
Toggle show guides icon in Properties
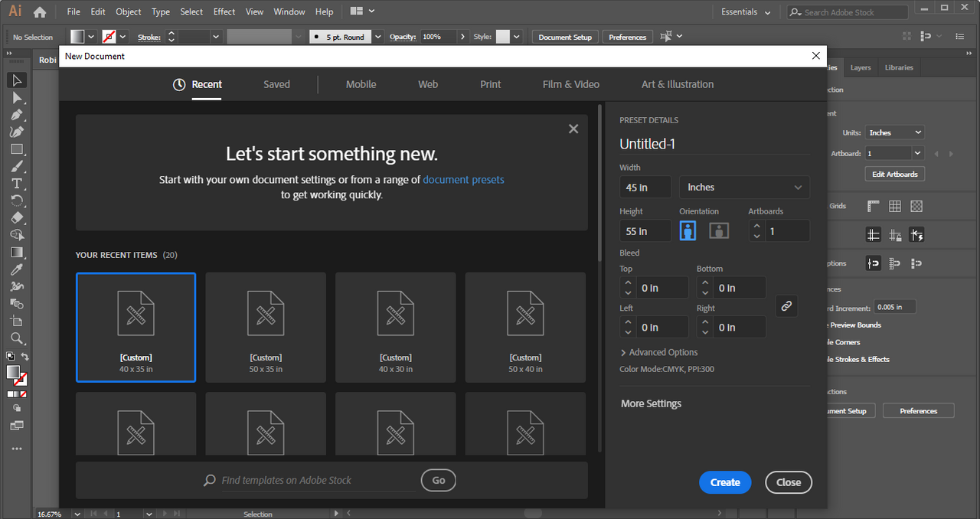tap(874, 235)
